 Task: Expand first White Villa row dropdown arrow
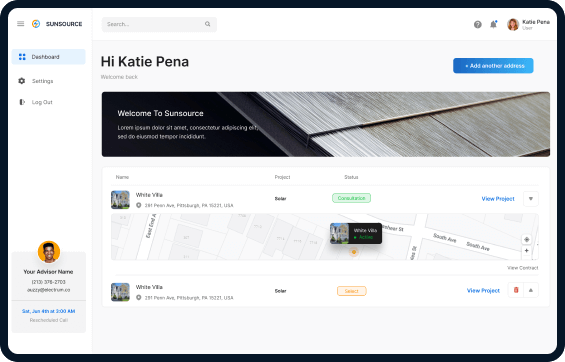click(531, 199)
